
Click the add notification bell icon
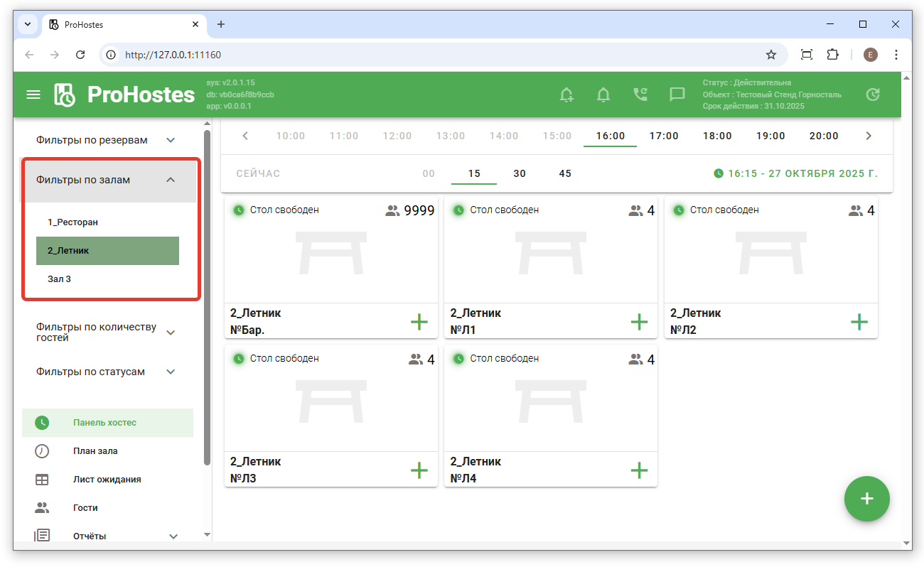566,94
